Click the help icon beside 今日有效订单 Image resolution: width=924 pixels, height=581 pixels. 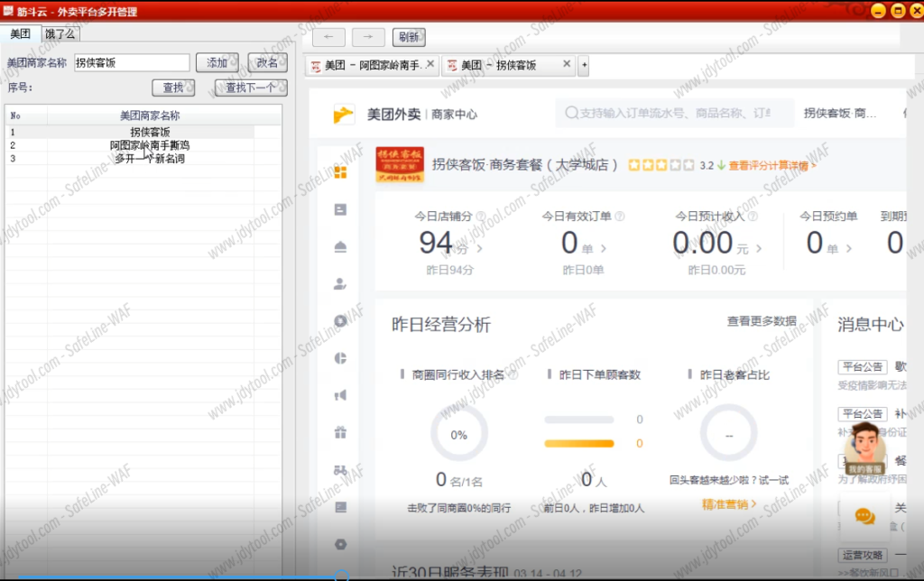tap(619, 217)
